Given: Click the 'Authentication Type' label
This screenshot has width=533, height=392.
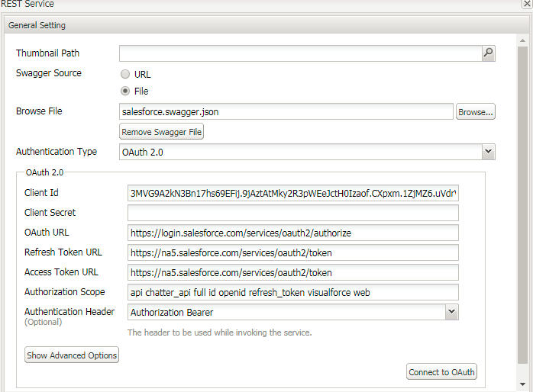Looking at the screenshot, I should pos(57,151).
